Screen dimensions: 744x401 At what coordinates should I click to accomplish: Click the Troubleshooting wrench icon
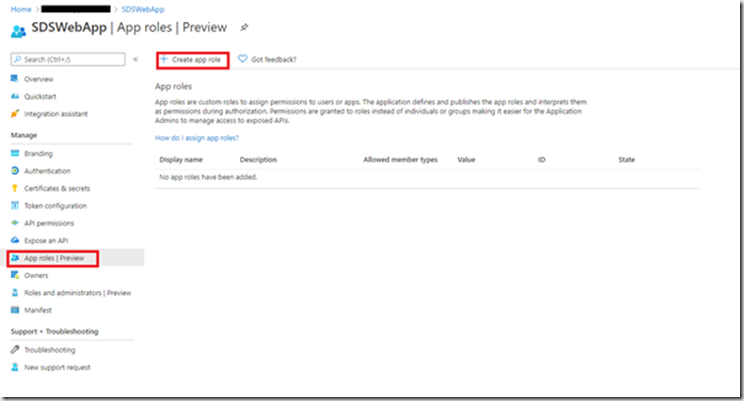coord(15,350)
